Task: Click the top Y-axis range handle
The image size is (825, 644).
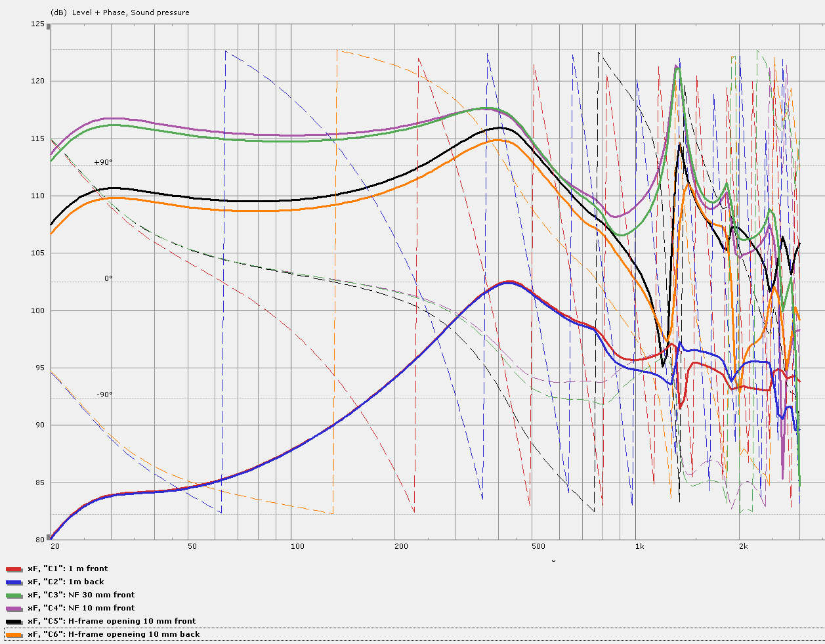Action: point(48,27)
